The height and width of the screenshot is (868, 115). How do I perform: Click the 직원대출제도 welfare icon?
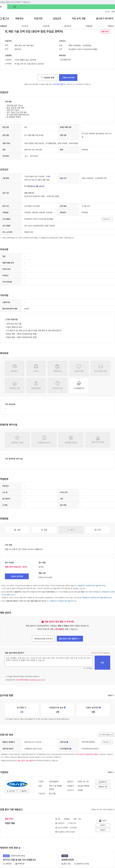[36, 385]
